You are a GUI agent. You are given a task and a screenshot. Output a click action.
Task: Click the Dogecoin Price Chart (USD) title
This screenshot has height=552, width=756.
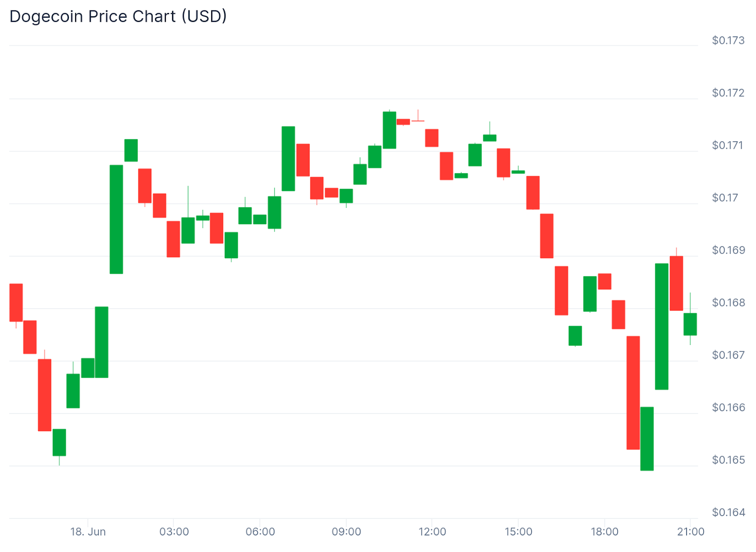click(118, 17)
